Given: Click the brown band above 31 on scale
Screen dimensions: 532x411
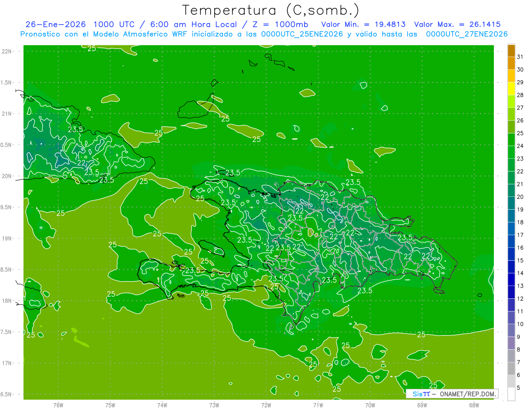Looking at the screenshot, I should [511, 51].
